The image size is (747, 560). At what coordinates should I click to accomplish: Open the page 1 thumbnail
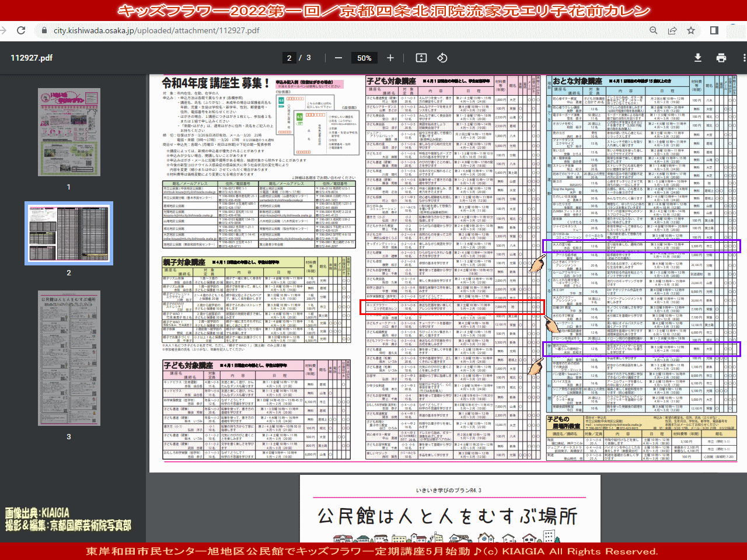(x=69, y=132)
